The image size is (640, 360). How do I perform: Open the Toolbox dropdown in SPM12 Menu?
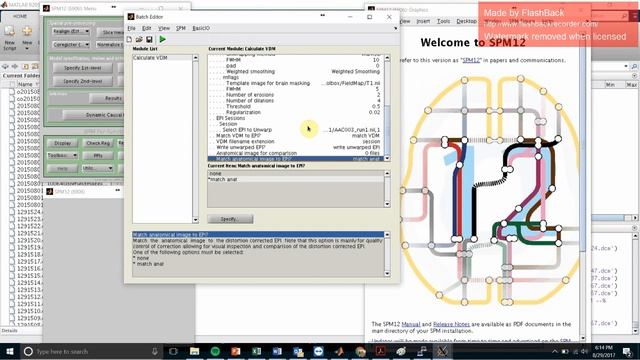pyautogui.click(x=62, y=156)
